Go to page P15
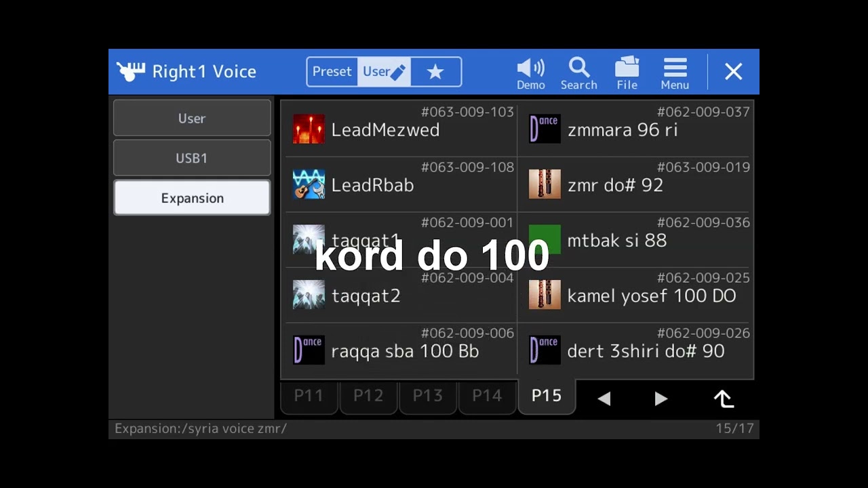The width and height of the screenshot is (868, 488). (x=547, y=396)
